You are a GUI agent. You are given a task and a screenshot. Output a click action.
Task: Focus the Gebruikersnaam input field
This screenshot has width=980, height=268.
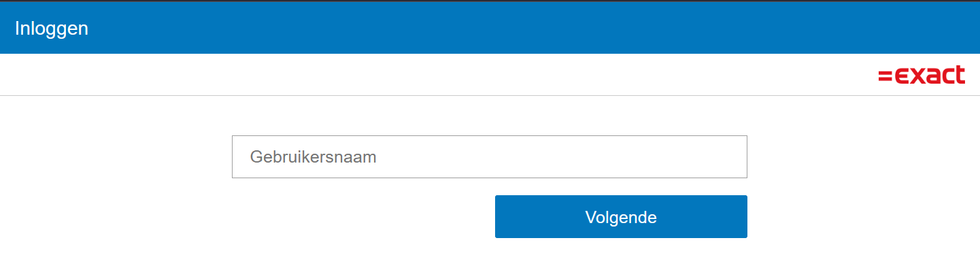[490, 157]
